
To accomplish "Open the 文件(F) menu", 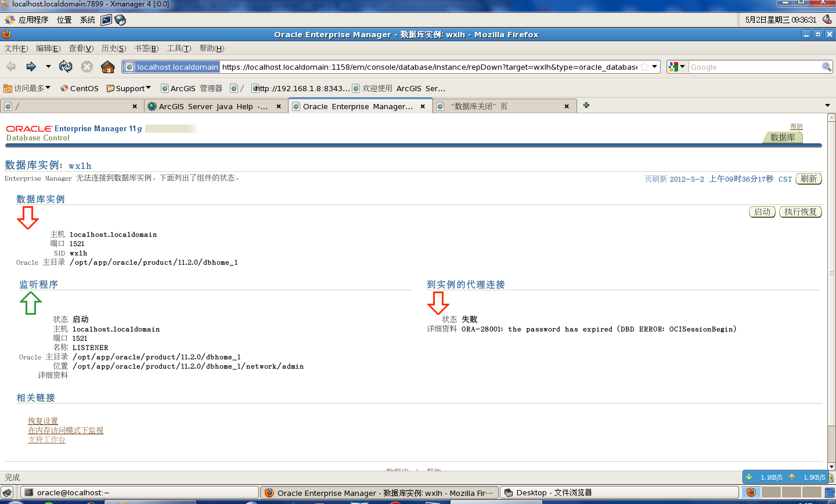I will click(16, 48).
